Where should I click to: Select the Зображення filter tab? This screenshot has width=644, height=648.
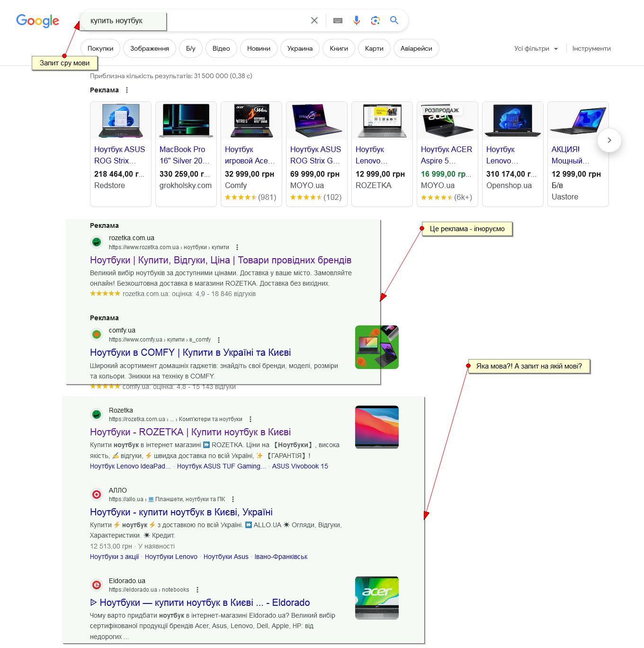tap(150, 48)
